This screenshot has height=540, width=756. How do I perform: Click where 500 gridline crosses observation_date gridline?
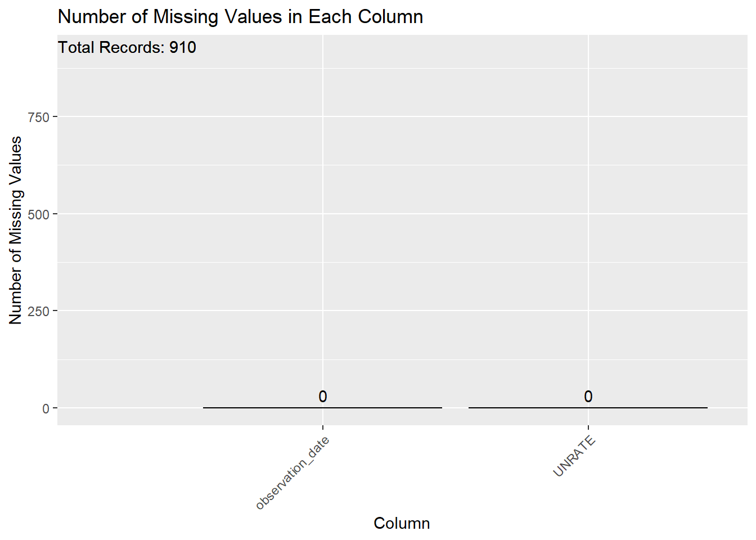click(323, 214)
